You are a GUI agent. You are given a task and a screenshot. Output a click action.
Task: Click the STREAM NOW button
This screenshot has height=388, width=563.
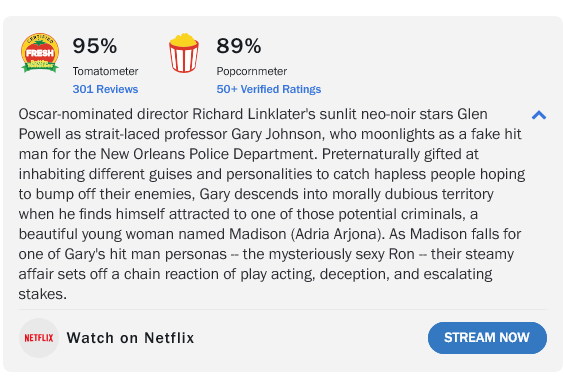(487, 338)
